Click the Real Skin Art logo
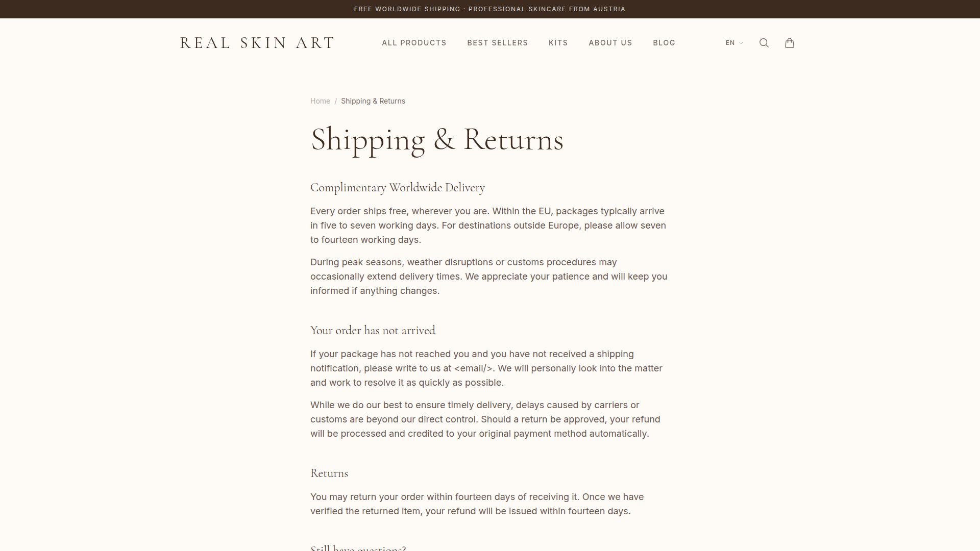Screen dimensions: 980x551 pos(257,43)
